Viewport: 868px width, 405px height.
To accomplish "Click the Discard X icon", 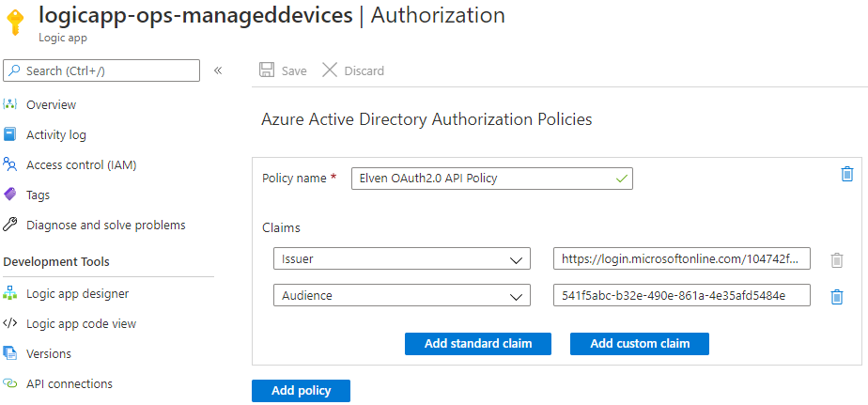I will (x=330, y=70).
